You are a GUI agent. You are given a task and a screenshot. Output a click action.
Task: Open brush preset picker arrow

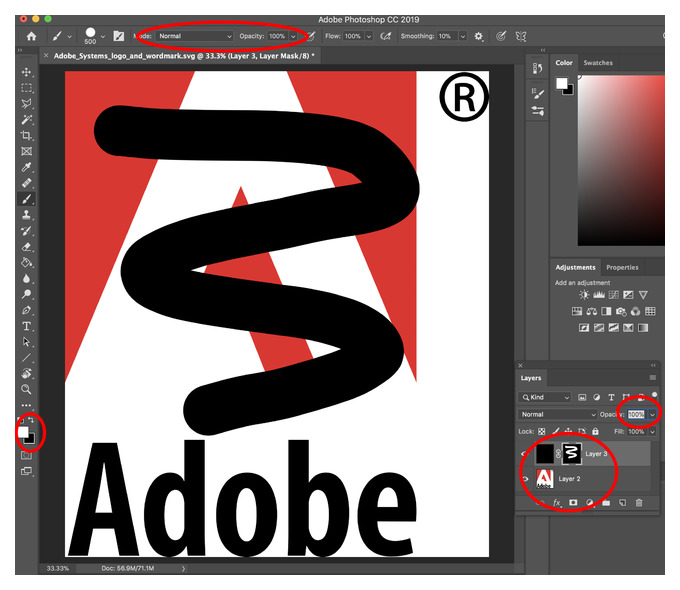pyautogui.click(x=103, y=37)
